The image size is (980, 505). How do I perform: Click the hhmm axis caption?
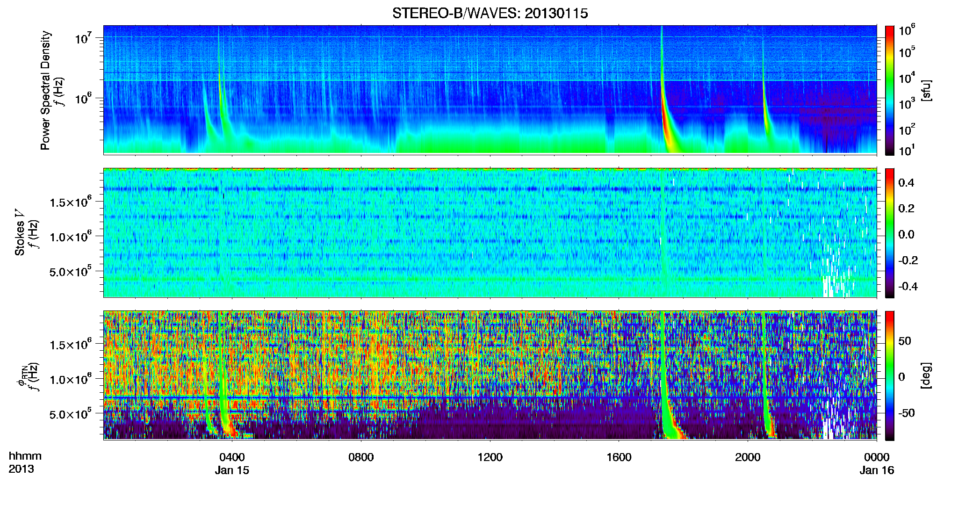click(x=25, y=456)
